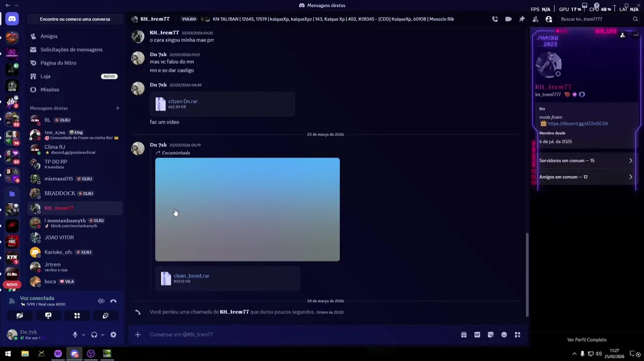Focus the Buscar kn_trem7777 search field
The height and width of the screenshot is (361, 644).
pos(600,19)
